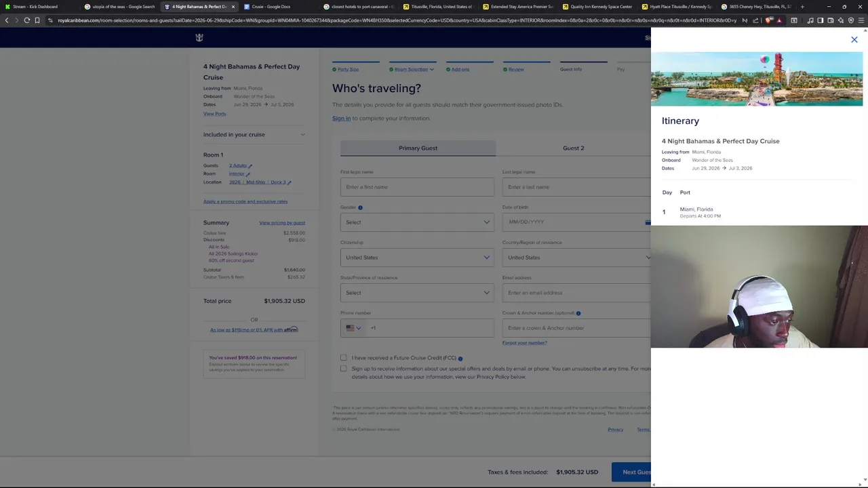This screenshot has height=488, width=868.
Task: Edit room location with the pencil icon
Action: pos(290,182)
